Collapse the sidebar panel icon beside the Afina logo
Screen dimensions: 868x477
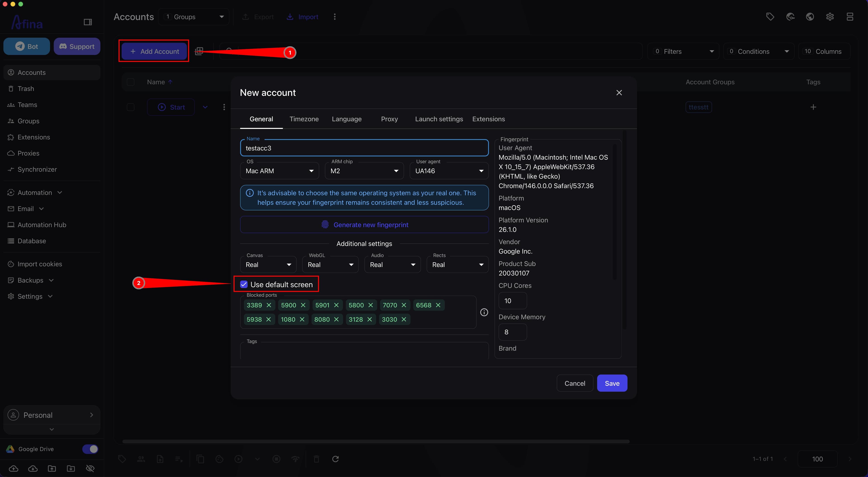coord(88,22)
